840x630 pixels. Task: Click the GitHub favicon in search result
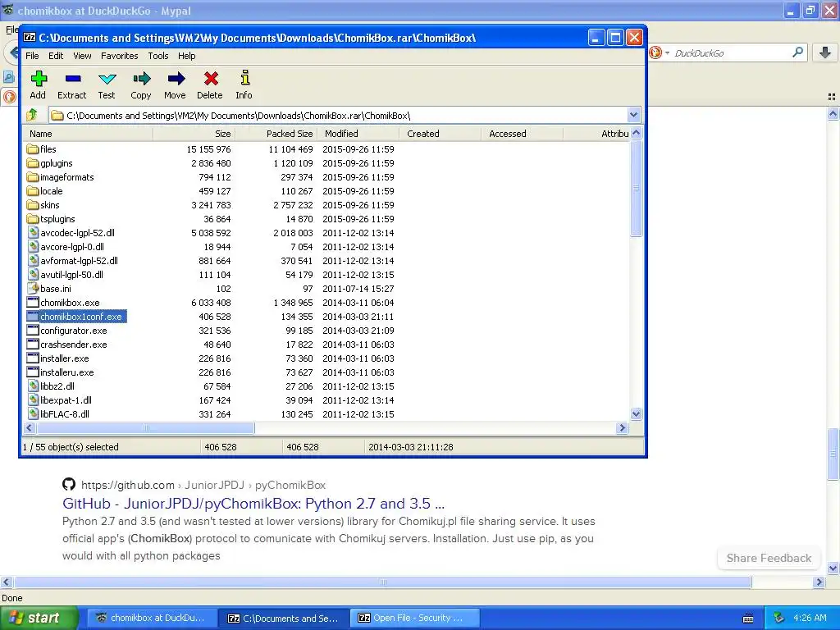tap(69, 484)
